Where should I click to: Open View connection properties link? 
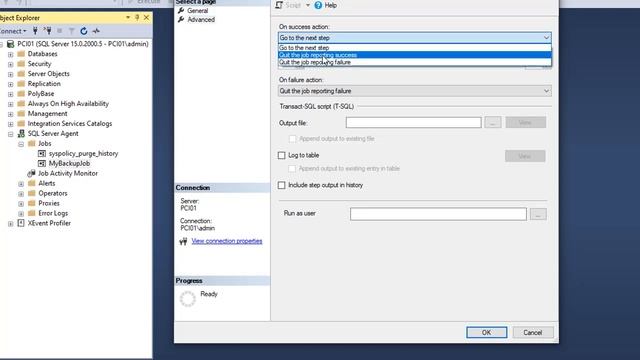point(227,241)
